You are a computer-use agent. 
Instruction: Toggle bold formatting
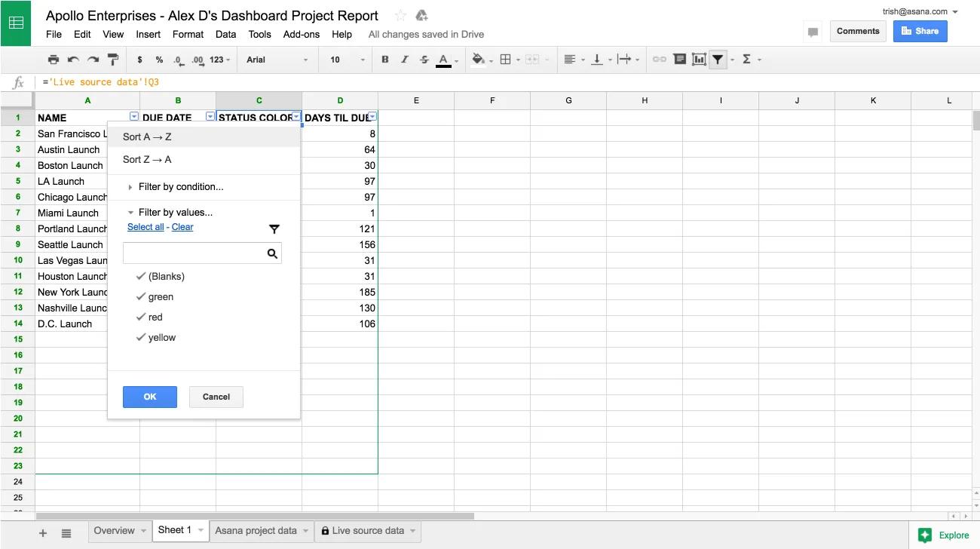pos(385,60)
